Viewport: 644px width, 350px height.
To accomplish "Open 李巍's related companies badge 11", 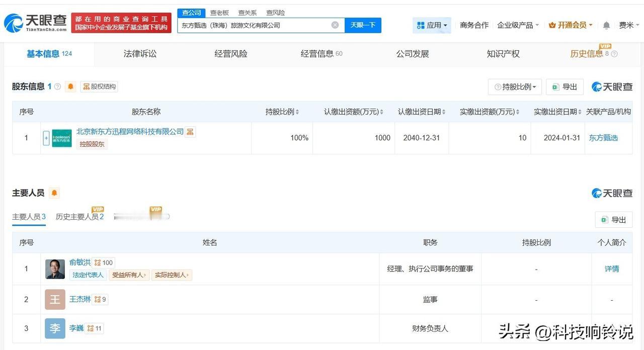I will (94, 328).
